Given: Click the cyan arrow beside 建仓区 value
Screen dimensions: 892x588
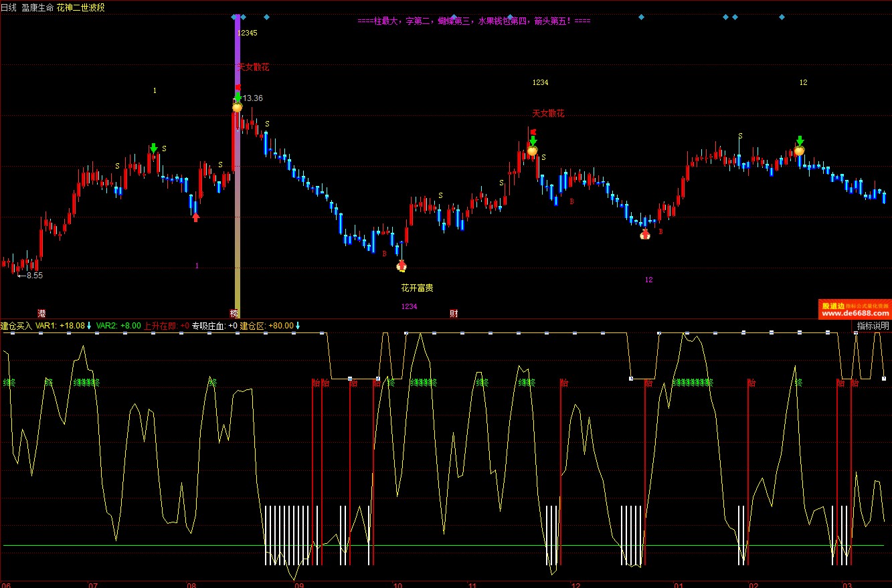Looking at the screenshot, I should tap(298, 326).
